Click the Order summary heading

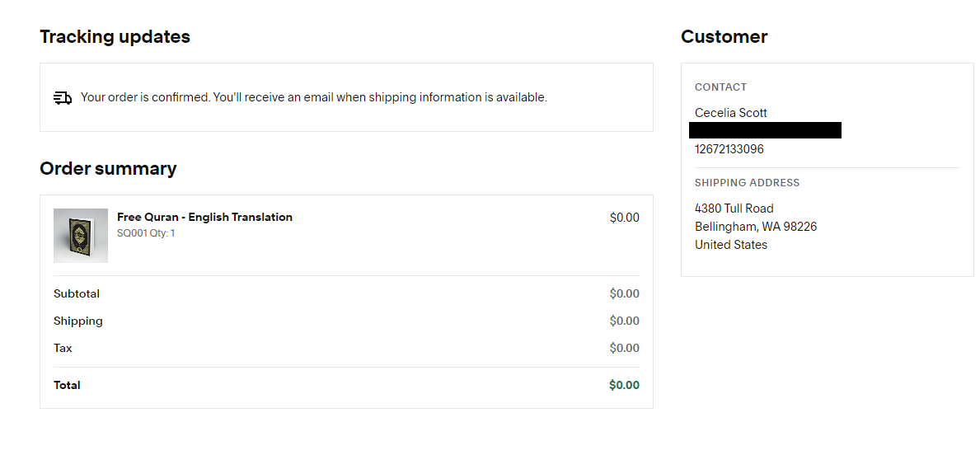108,169
